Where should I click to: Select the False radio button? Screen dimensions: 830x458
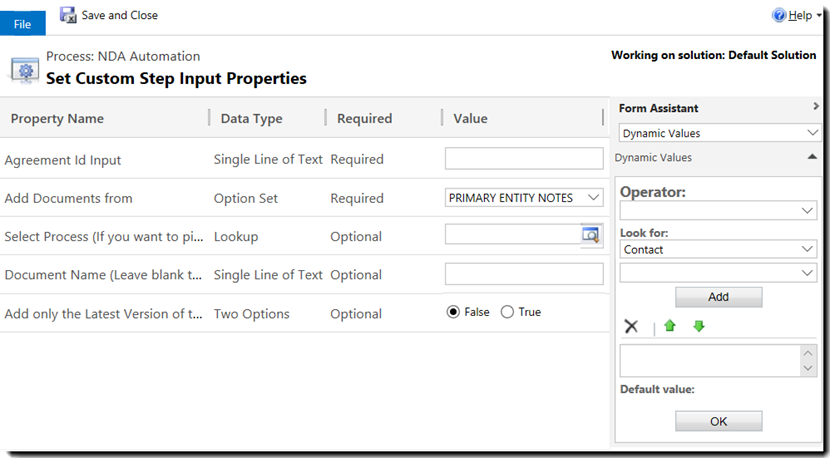click(x=453, y=312)
